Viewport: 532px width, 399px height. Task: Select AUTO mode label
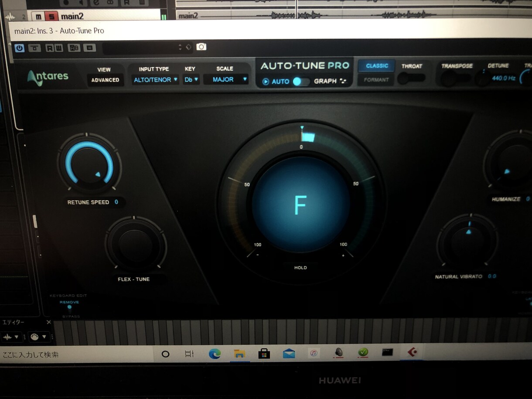tap(280, 82)
